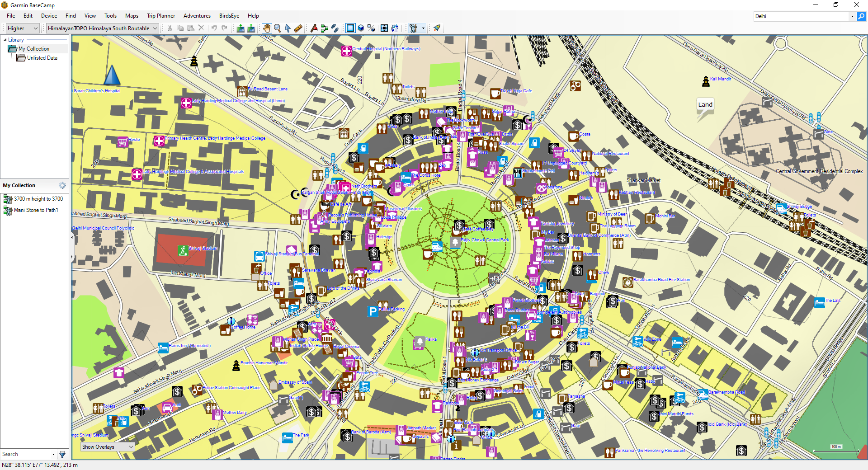Viewport: 868px width, 470px height.
Task: Choose the Measure ruler tool
Action: (x=298, y=28)
